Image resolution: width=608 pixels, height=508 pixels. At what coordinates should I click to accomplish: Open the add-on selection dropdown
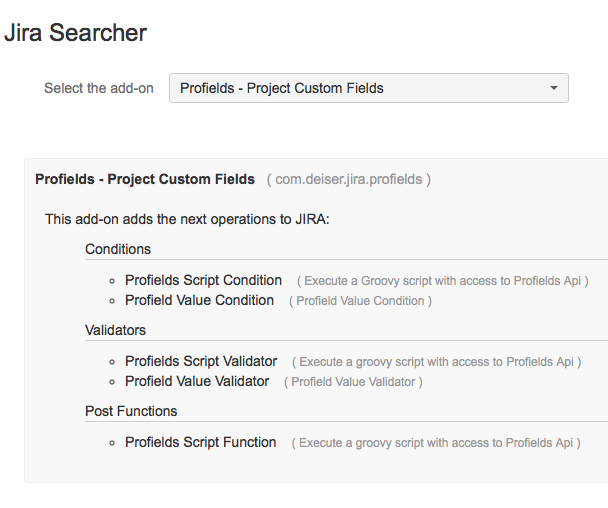(x=368, y=88)
